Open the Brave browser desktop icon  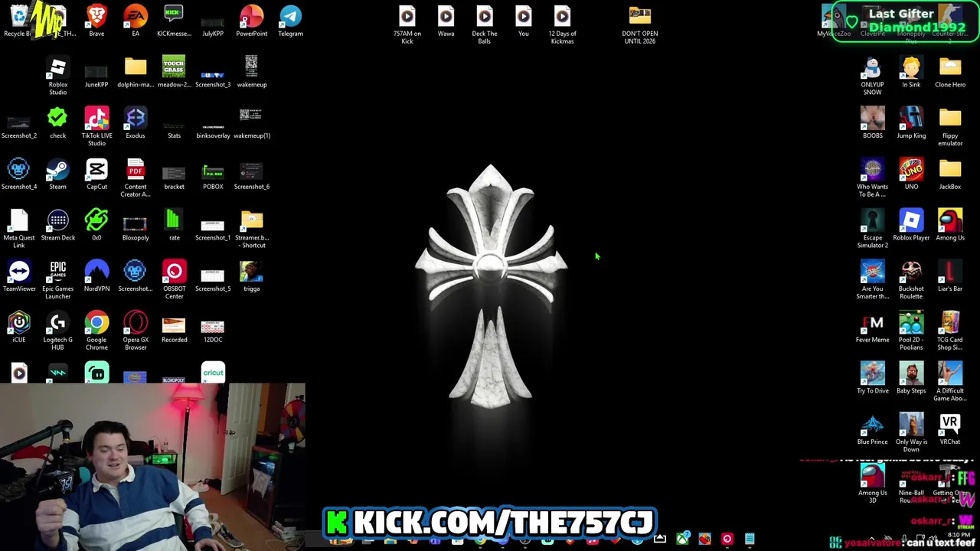96,21
